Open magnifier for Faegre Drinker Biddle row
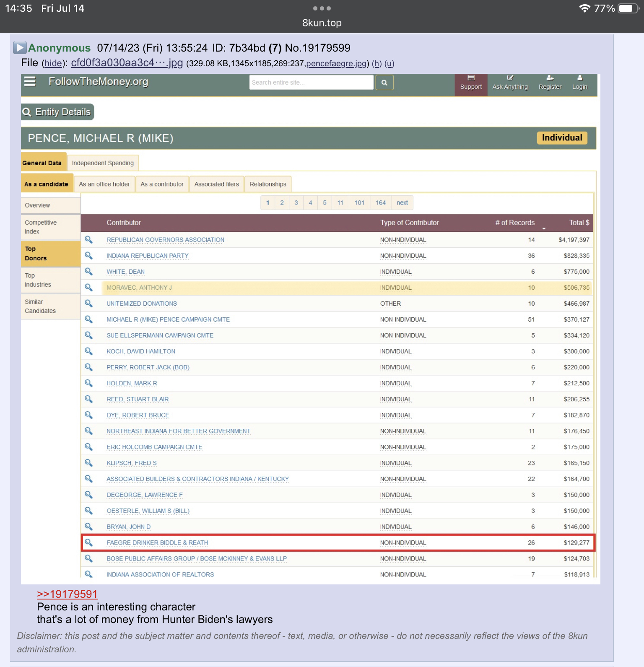Image resolution: width=644 pixels, height=667 pixels. click(88, 542)
